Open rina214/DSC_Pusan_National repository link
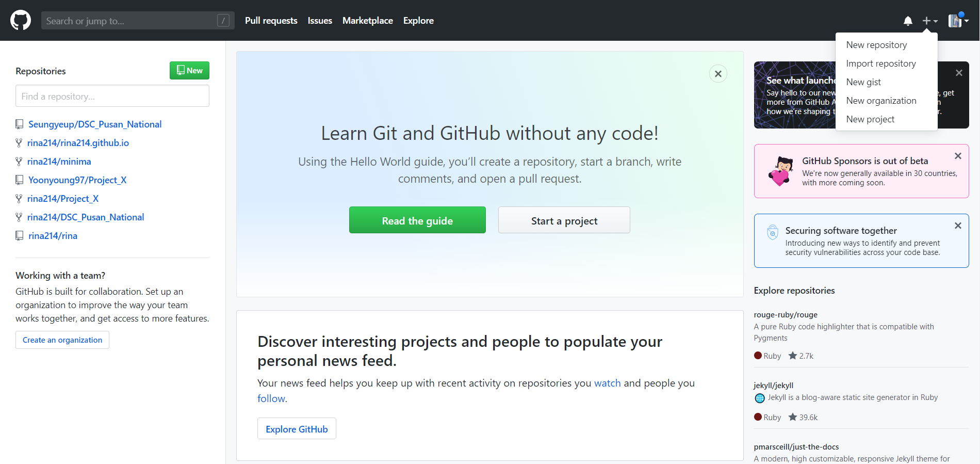The image size is (980, 464). click(86, 217)
